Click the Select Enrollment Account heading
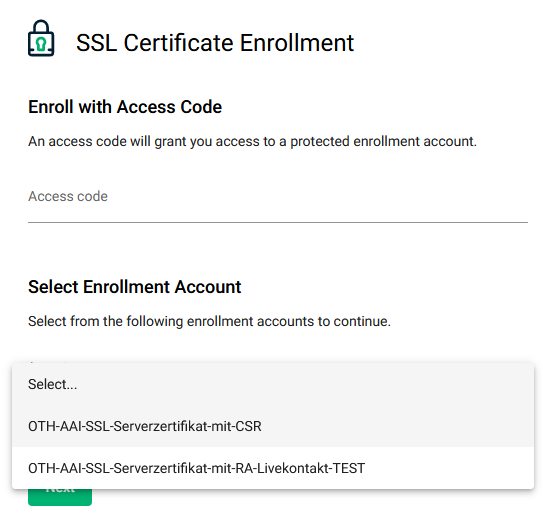The image size is (543, 530). point(135,287)
